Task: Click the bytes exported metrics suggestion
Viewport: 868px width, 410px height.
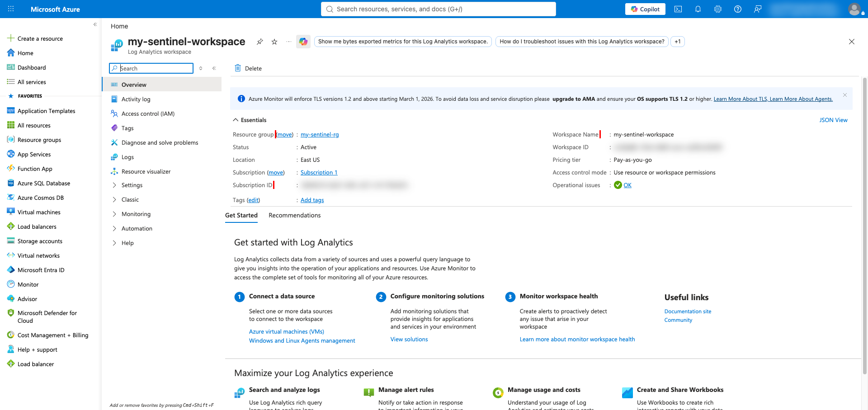Action: pos(403,42)
